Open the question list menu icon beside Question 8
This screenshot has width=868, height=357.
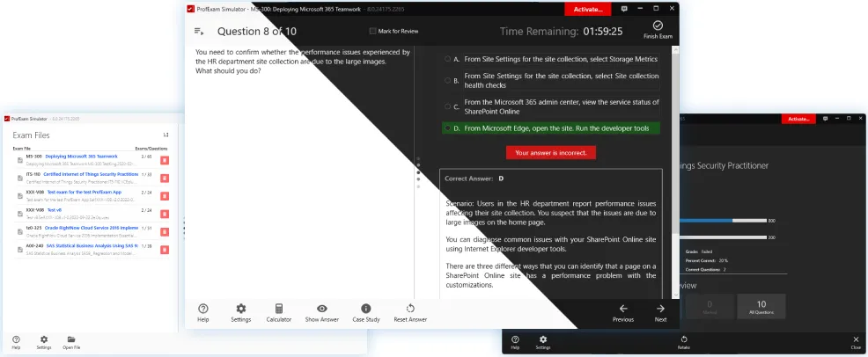click(199, 32)
